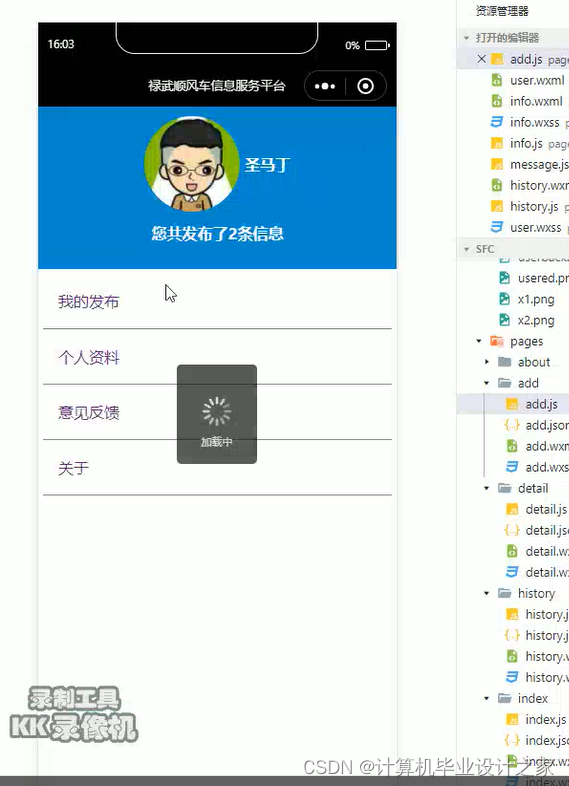Click the index.json file icon
The width and height of the screenshot is (569, 786).
tap(512, 741)
